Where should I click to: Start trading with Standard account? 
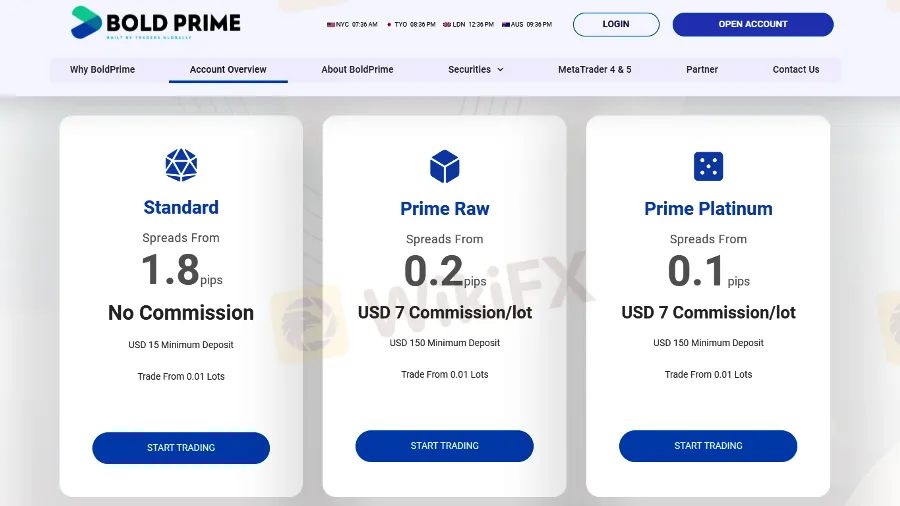(181, 448)
